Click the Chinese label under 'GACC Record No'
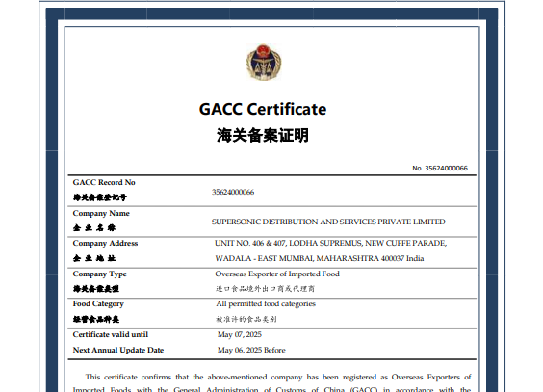 pos(100,197)
